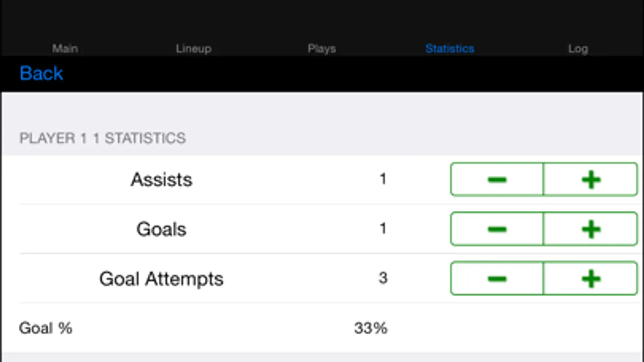This screenshot has height=362, width=644.
Task: Decrease Assists with the minus icon
Action: coord(497,179)
